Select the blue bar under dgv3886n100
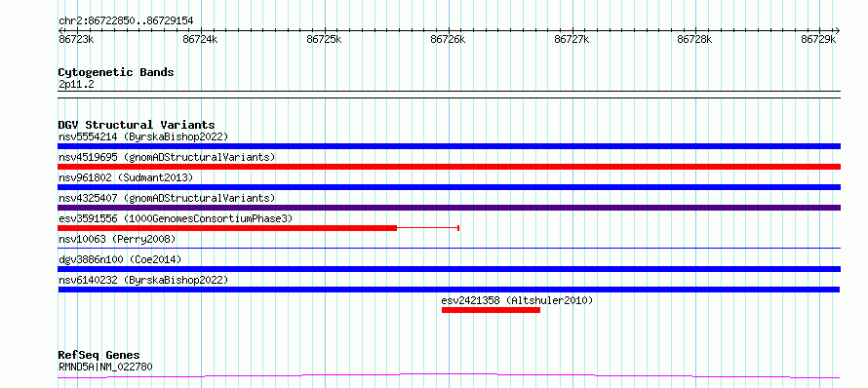The image size is (868, 388). 449,269
